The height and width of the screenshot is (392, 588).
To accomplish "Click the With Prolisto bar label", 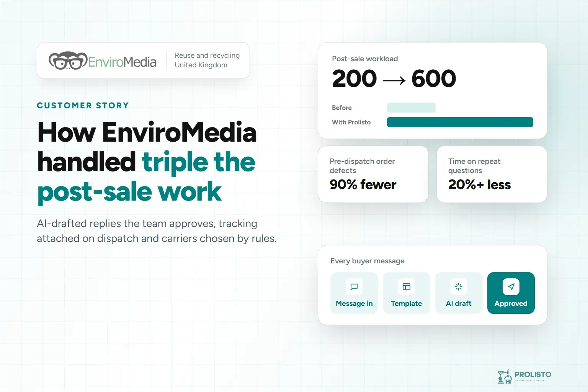I will pyautogui.click(x=351, y=122).
